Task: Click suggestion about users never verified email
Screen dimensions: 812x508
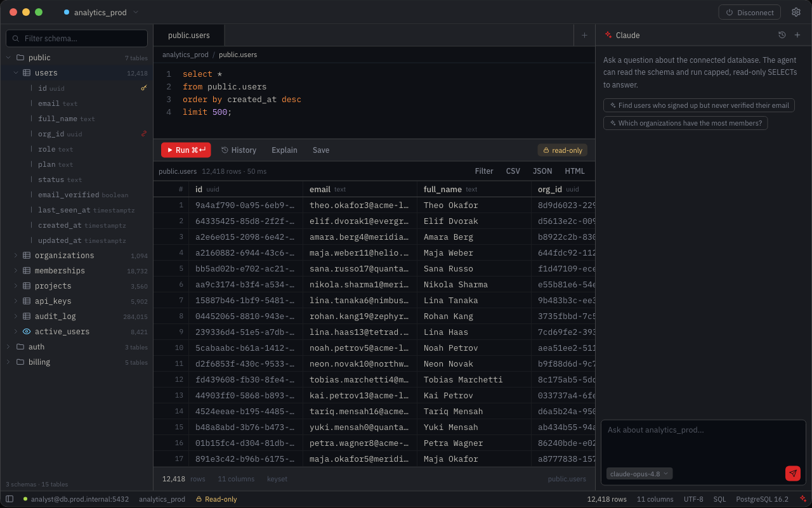Action: tap(699, 105)
